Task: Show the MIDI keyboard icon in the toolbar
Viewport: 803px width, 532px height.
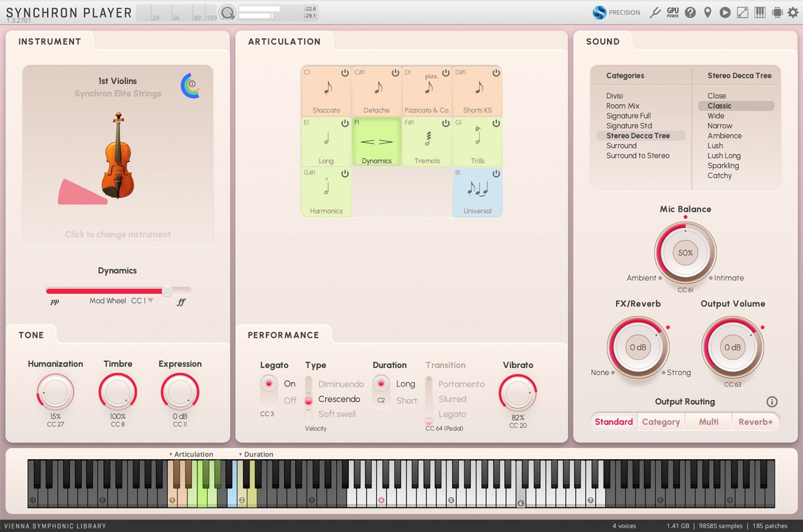Action: point(759,12)
